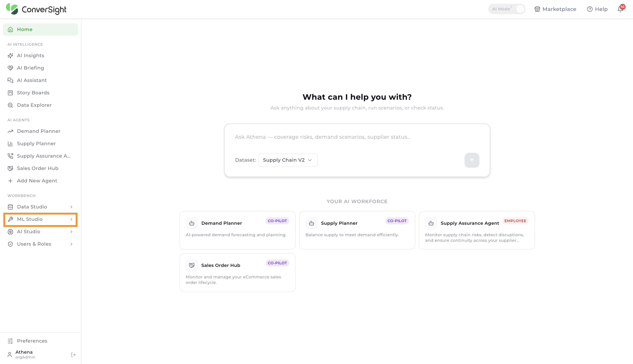Click the Supply Planner card robot icon
This screenshot has height=364, width=633.
(x=311, y=223)
